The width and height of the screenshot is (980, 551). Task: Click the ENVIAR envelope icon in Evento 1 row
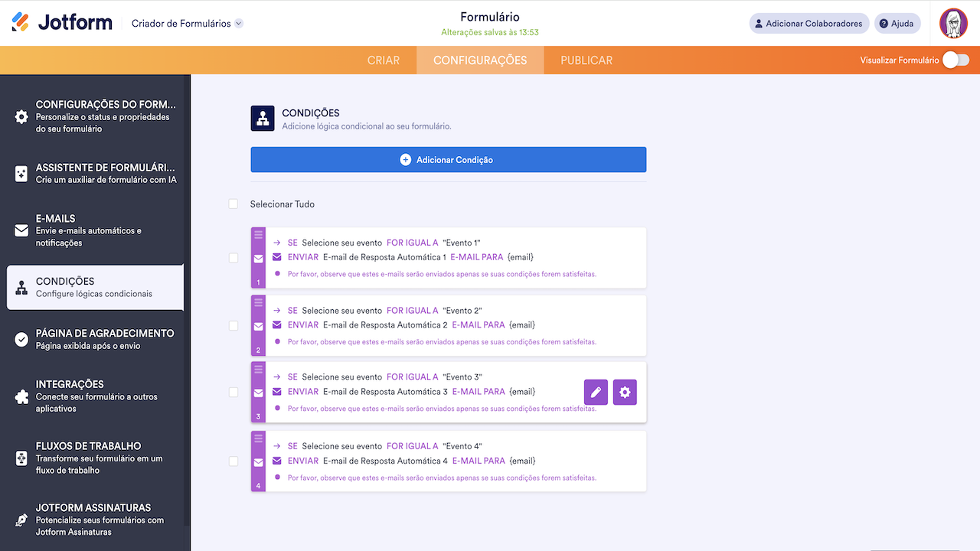tap(277, 257)
